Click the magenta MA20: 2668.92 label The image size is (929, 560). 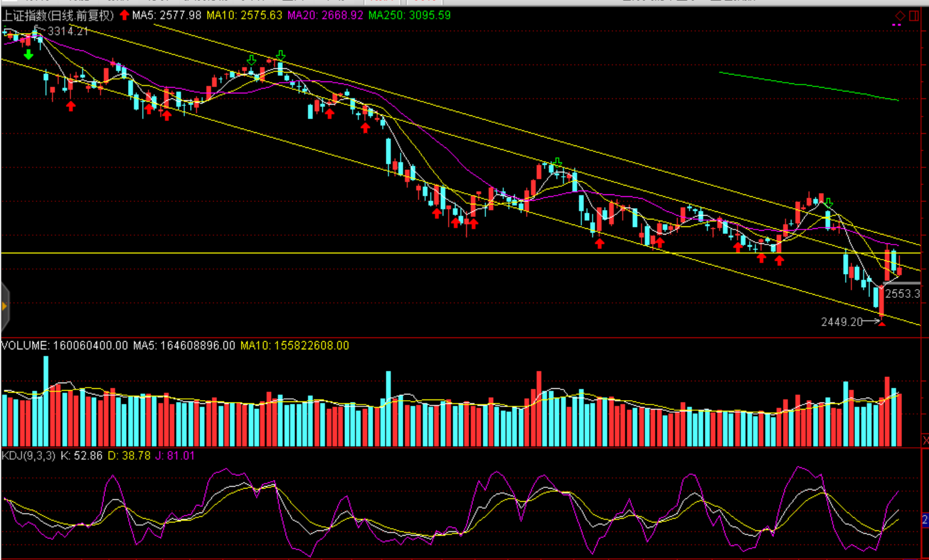click(325, 16)
